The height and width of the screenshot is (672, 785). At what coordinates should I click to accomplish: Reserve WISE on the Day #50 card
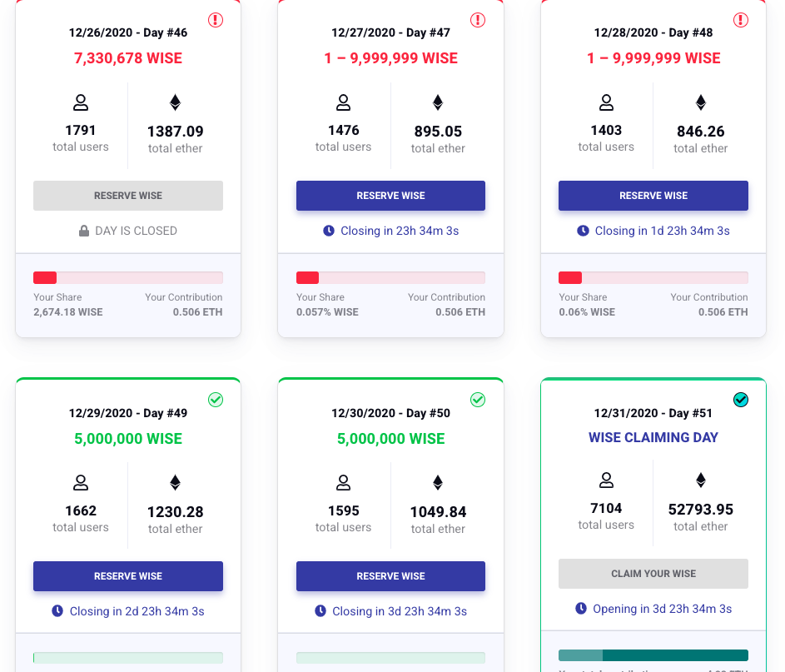tap(390, 576)
